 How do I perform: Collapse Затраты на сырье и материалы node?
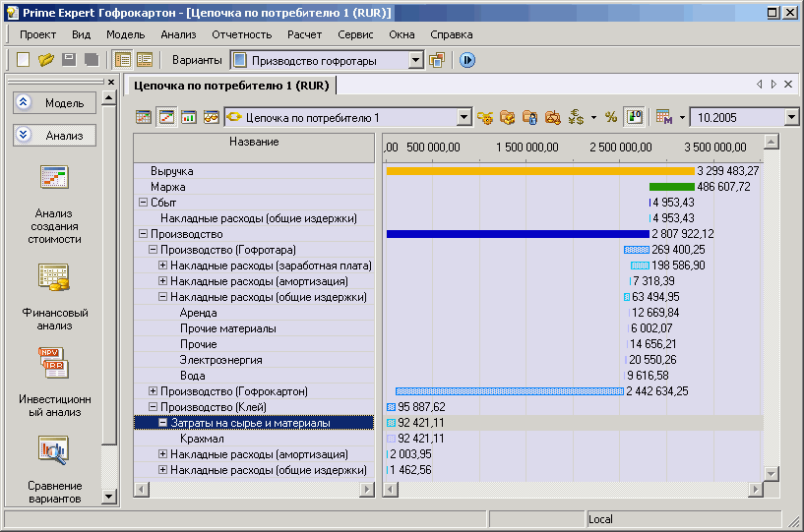point(162,423)
